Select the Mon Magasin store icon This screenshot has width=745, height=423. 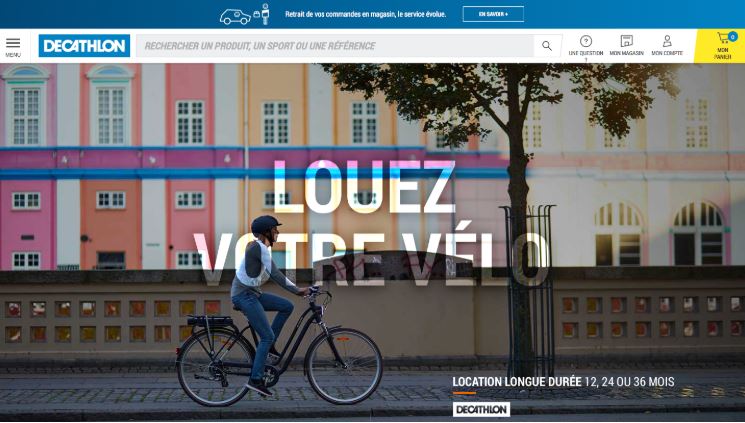627,41
